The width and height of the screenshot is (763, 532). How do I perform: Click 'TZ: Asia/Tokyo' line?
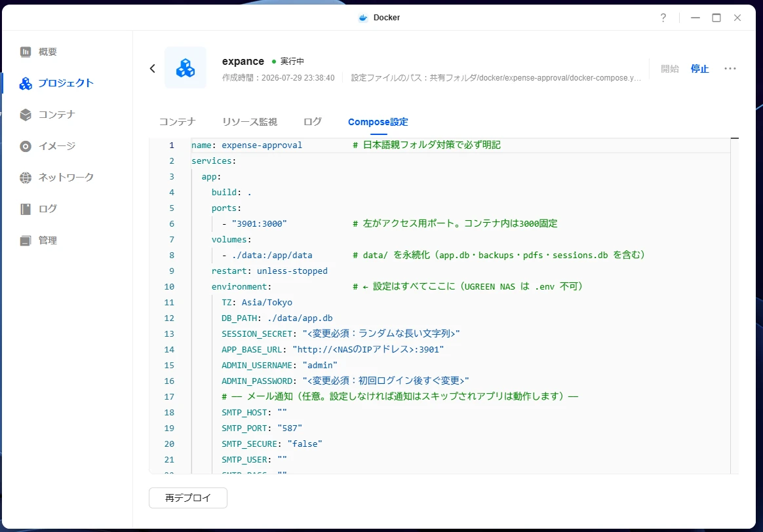[x=257, y=303]
